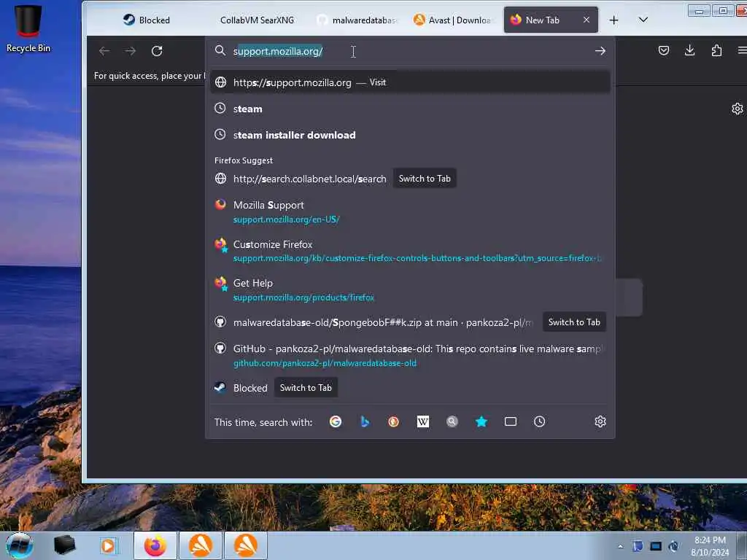747x560 pixels.
Task: Click second Avast taskbar button
Action: tap(245, 545)
